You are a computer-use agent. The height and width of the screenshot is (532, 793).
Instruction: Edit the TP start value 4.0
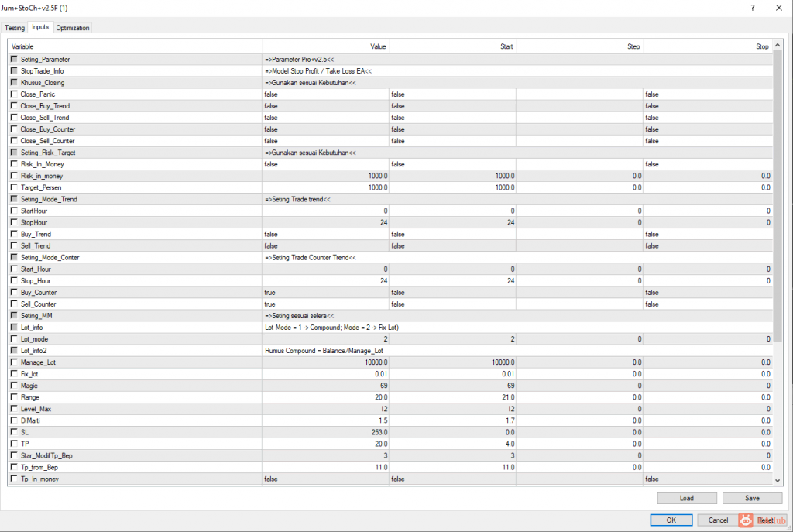point(452,444)
